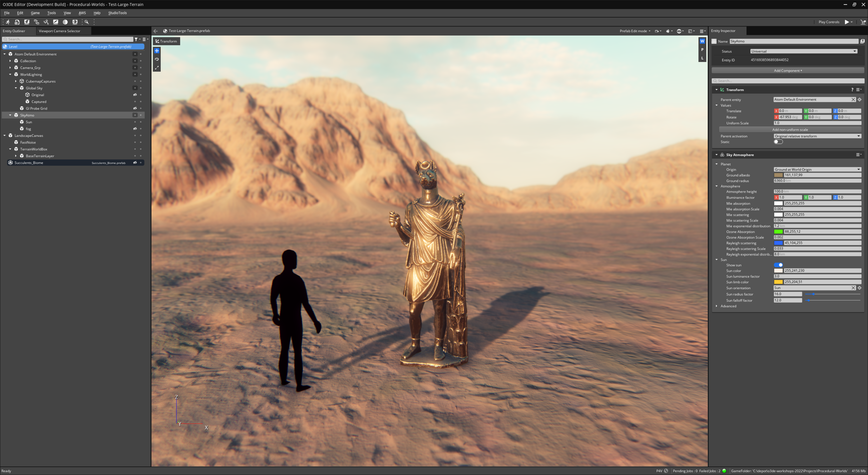Screen dimensions: 868x475
Task: Expand the CubemapCaptures tree node
Action: click(16, 81)
